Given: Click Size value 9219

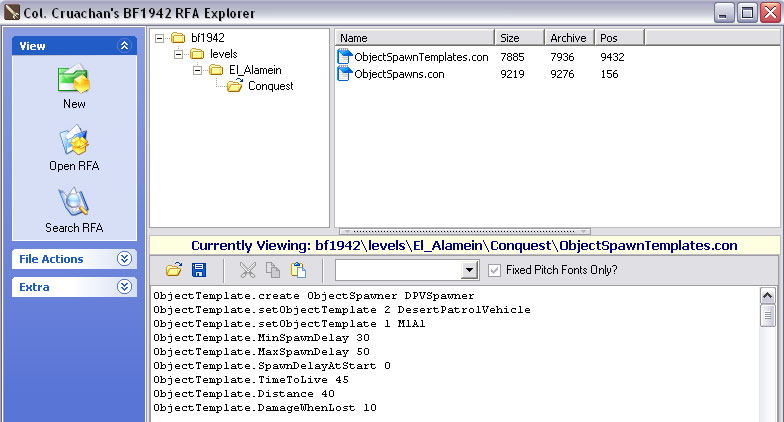Looking at the screenshot, I should click(x=512, y=74).
